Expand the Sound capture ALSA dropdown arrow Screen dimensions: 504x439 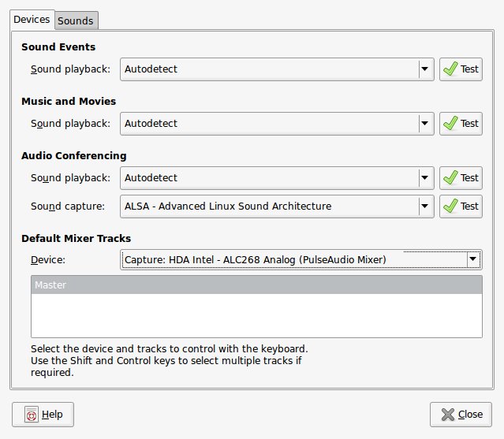pyautogui.click(x=424, y=206)
